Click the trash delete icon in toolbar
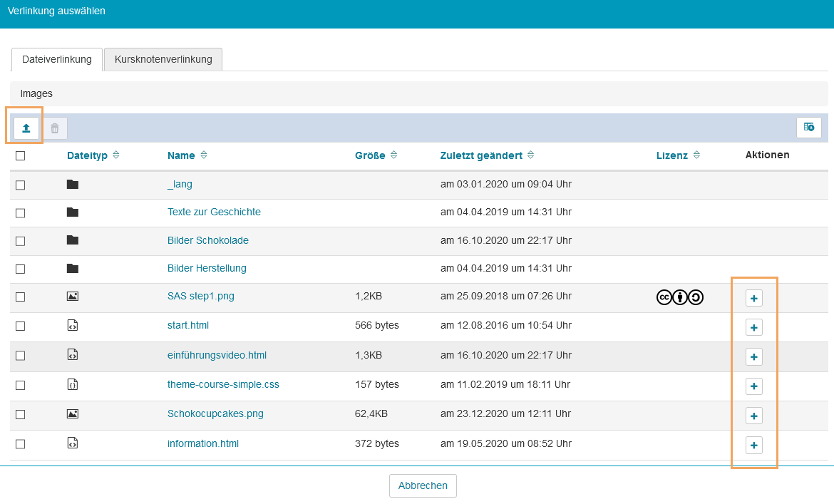Viewport: 834px width, 504px height. click(x=55, y=128)
